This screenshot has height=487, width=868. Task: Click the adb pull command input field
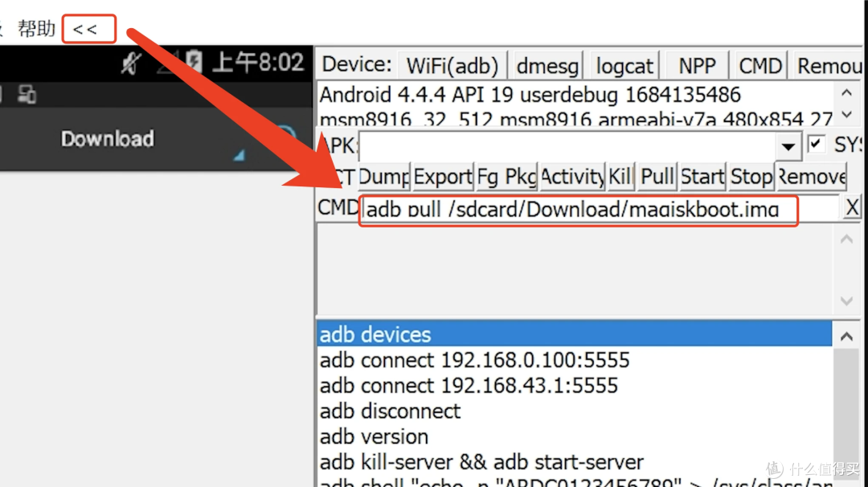(579, 210)
